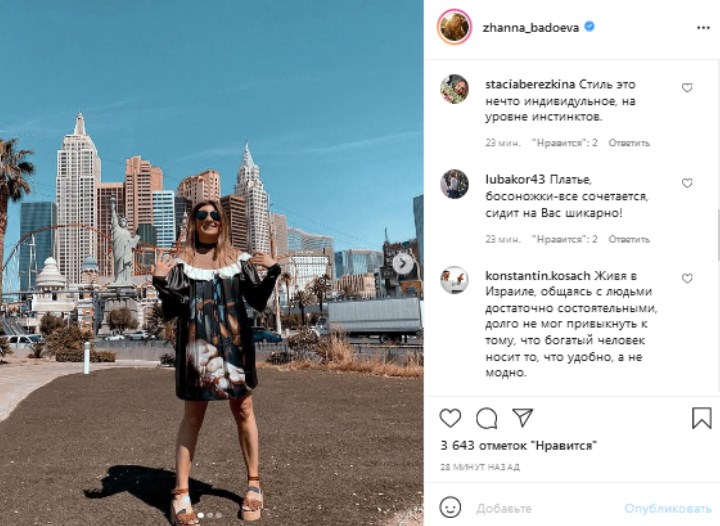This screenshot has width=720, height=526.
Task: Open comments via speech bubble icon
Action: click(x=486, y=418)
